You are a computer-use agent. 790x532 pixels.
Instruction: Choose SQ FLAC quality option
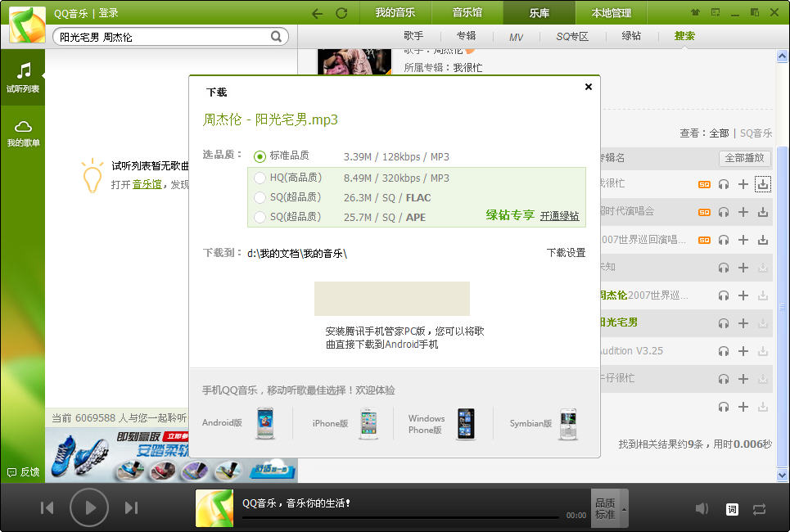pos(260,197)
